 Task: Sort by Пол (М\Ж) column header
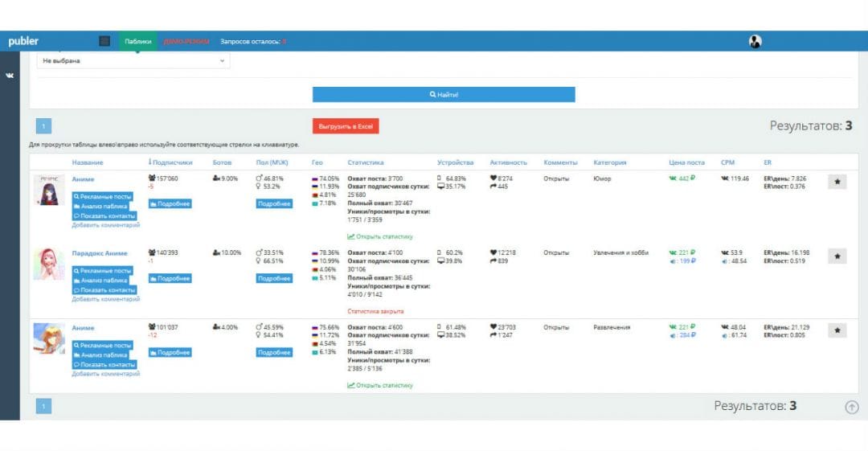(x=272, y=162)
